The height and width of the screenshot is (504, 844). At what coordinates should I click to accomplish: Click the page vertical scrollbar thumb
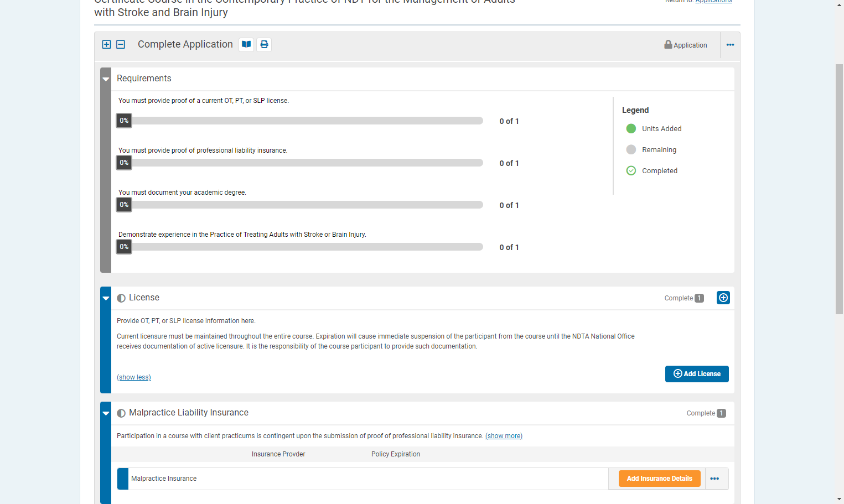[840, 189]
